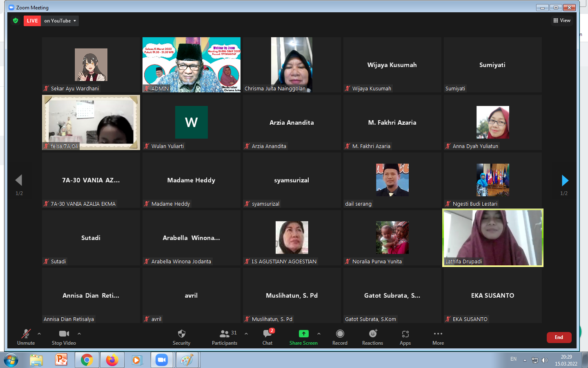The image size is (588, 368).
Task: Start recording with the Record button
Action: point(340,337)
